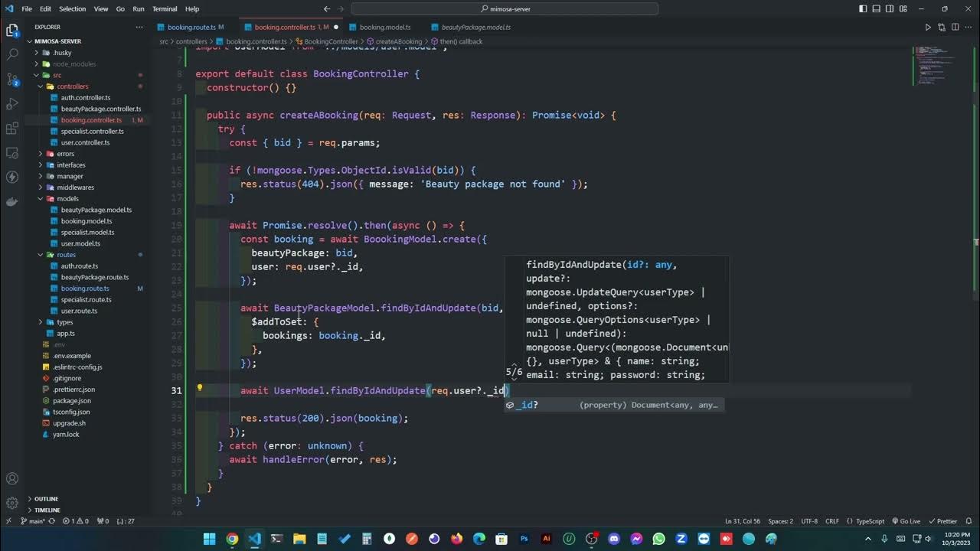Image resolution: width=980 pixels, height=551 pixels.
Task: Open the Terminal menu
Action: [165, 9]
